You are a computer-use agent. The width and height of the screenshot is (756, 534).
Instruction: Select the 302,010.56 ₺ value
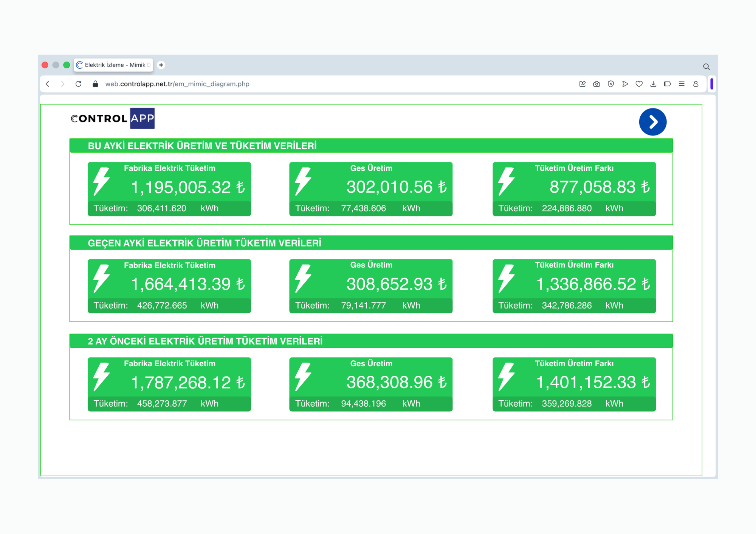(397, 187)
